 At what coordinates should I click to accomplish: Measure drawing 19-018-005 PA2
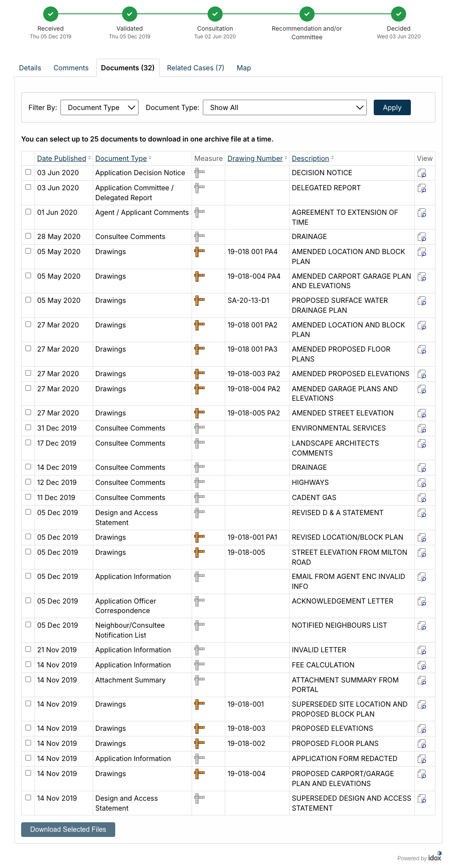click(199, 413)
